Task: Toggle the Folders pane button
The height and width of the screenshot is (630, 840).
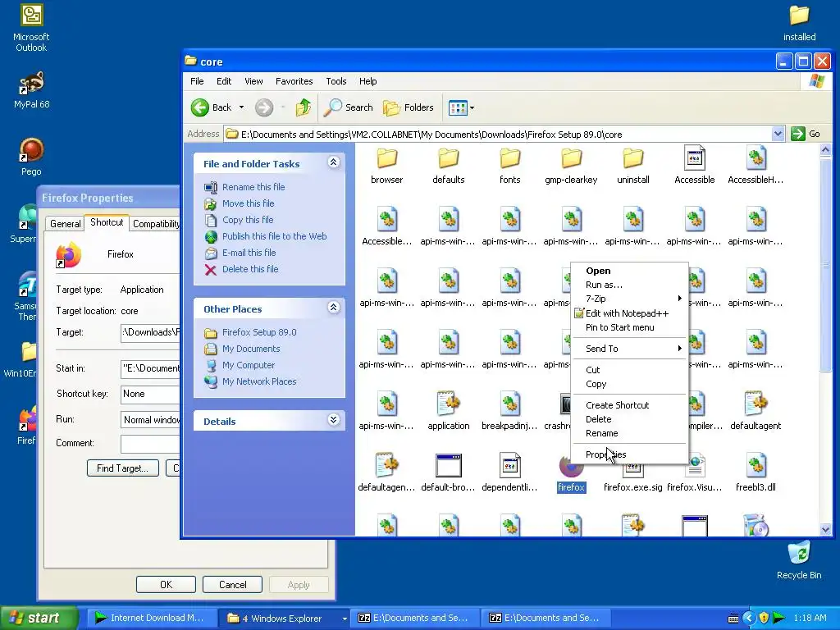Action: pos(409,107)
